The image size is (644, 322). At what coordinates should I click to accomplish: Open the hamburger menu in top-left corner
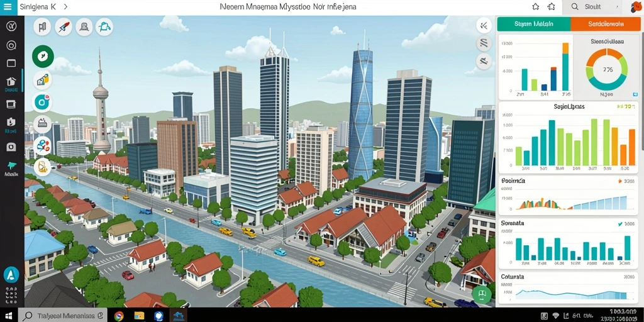pyautogui.click(x=8, y=7)
